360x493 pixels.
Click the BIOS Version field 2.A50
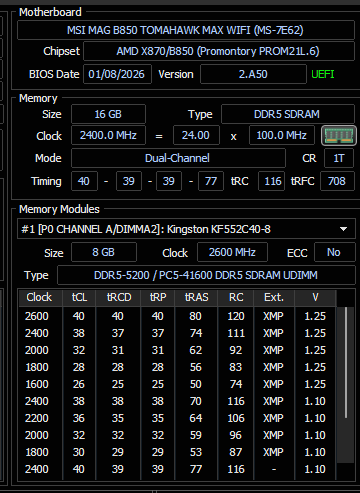(x=253, y=74)
